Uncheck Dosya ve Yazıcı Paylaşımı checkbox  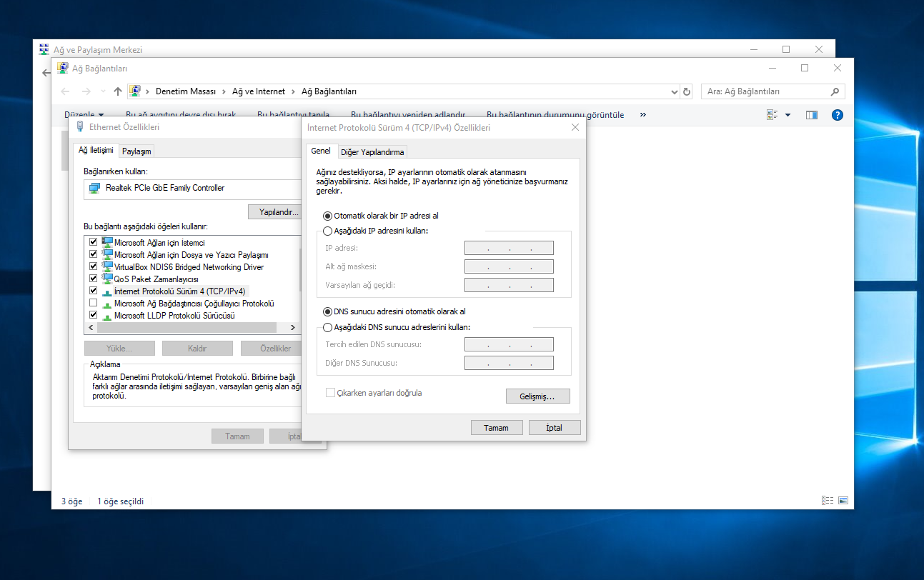93,254
